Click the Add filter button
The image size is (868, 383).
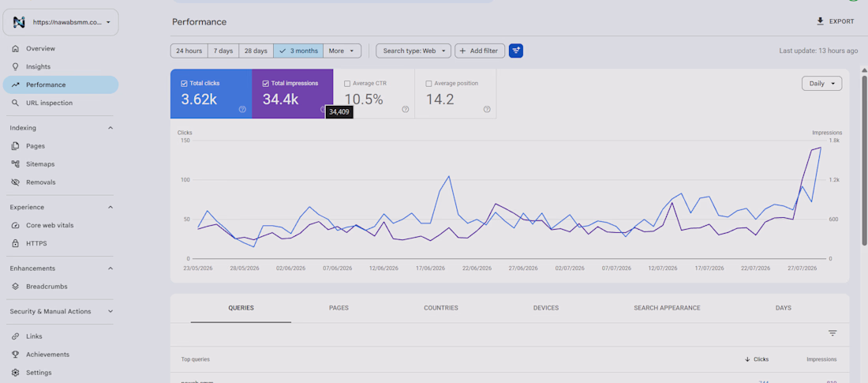[480, 51]
